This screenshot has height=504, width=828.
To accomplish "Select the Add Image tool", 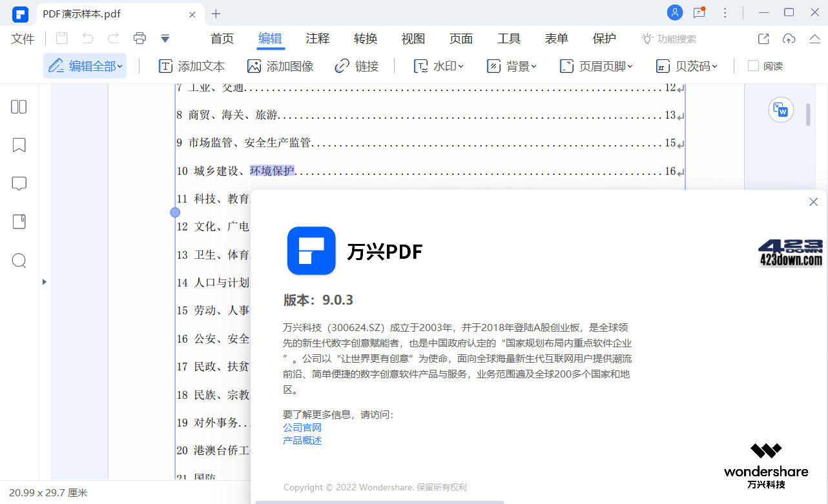I will coord(280,65).
